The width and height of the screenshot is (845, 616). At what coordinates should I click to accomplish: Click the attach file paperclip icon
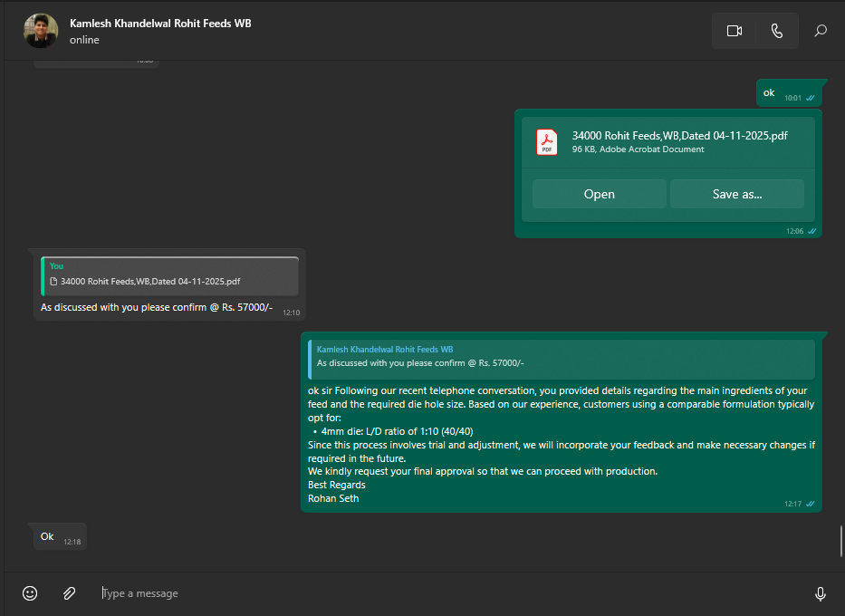(x=69, y=593)
